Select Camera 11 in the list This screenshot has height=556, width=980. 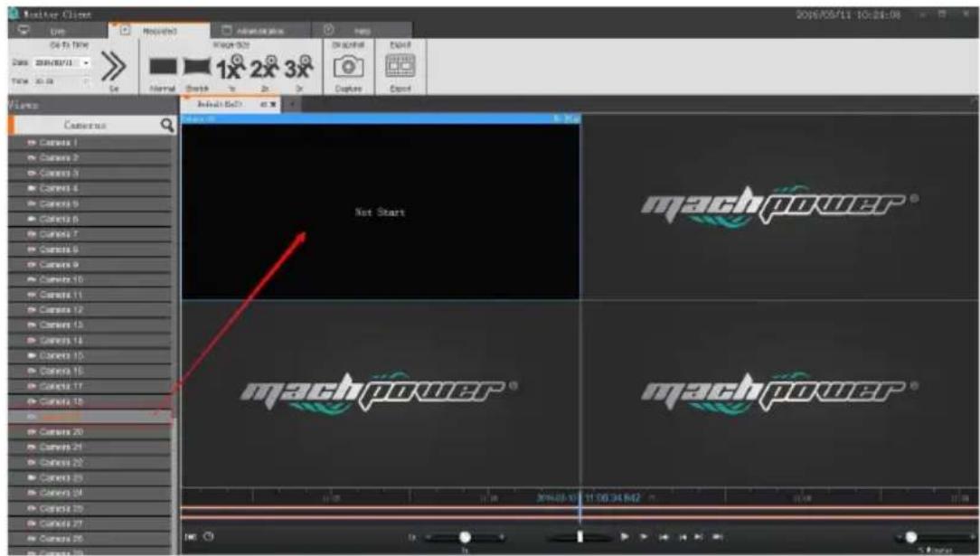point(90,295)
